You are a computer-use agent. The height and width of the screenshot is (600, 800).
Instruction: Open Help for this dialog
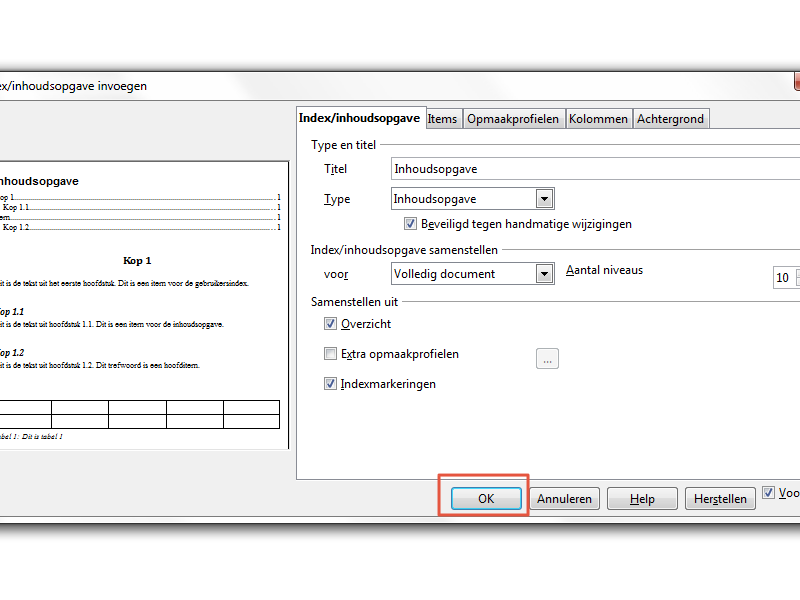click(642, 498)
